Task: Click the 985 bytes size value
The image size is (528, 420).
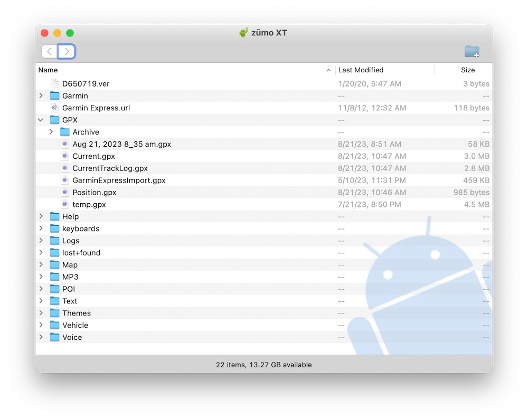Action: (472, 193)
